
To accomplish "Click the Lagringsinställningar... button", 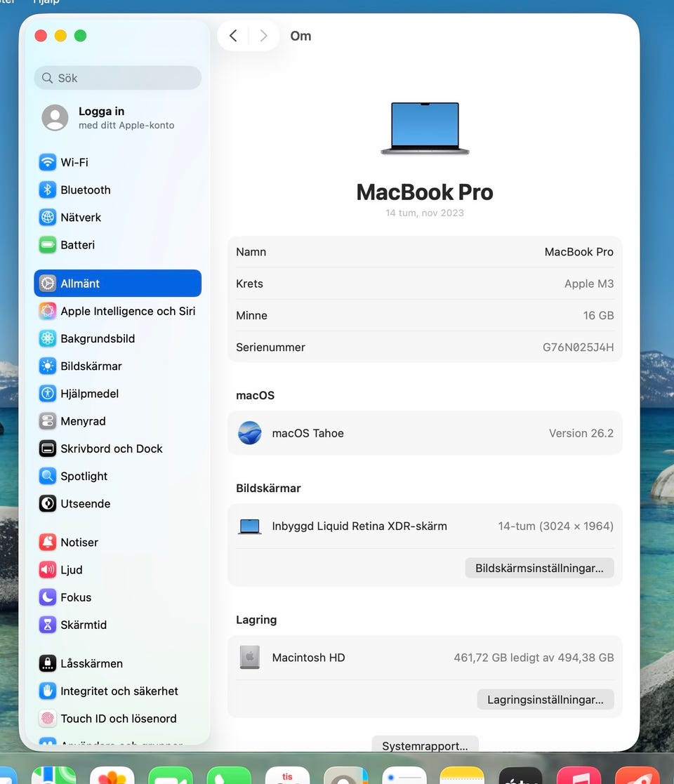I will [x=545, y=699].
